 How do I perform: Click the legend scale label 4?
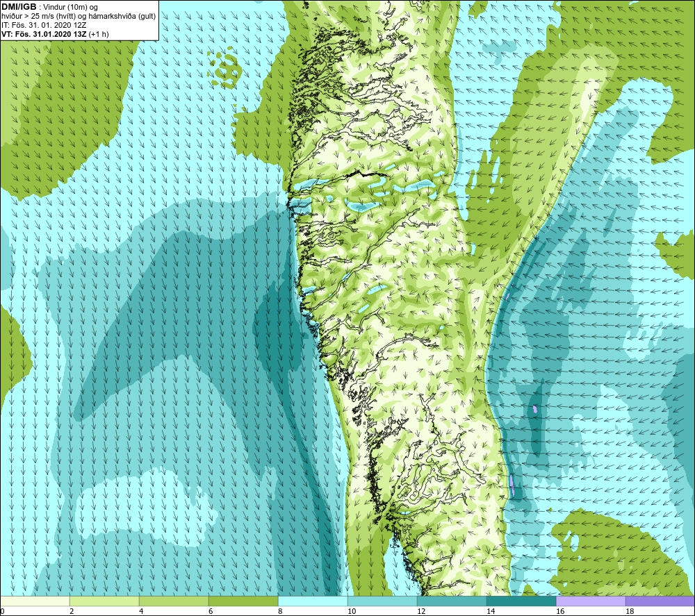[141, 611]
